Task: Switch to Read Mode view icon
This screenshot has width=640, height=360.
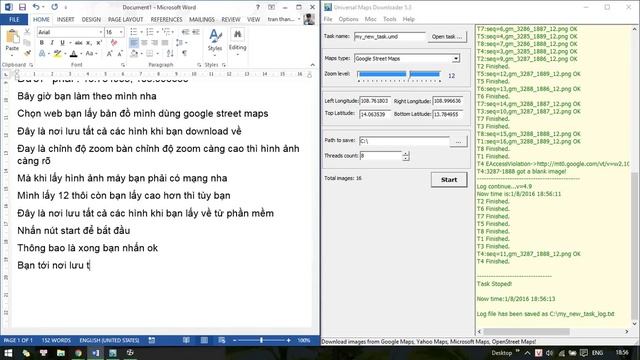Action: point(186,340)
